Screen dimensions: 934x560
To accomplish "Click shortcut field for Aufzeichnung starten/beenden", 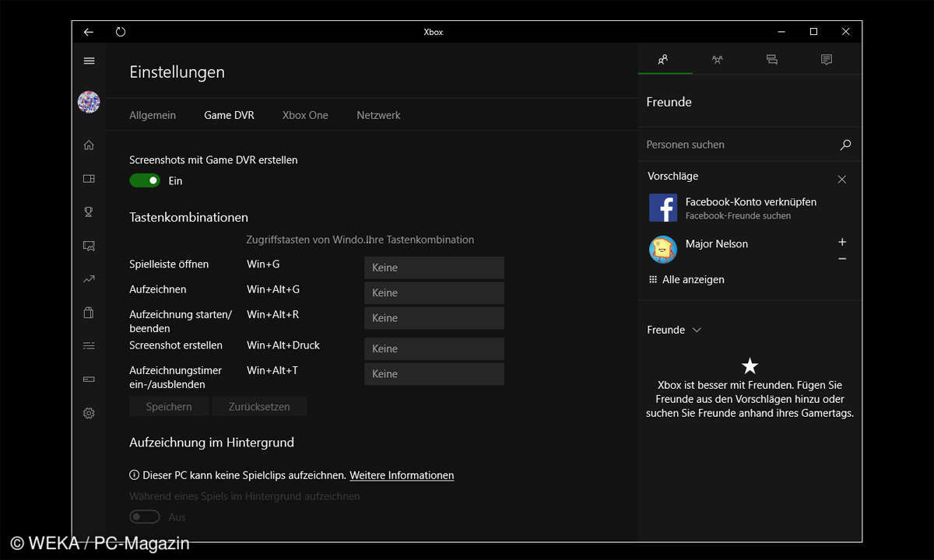I will point(434,318).
